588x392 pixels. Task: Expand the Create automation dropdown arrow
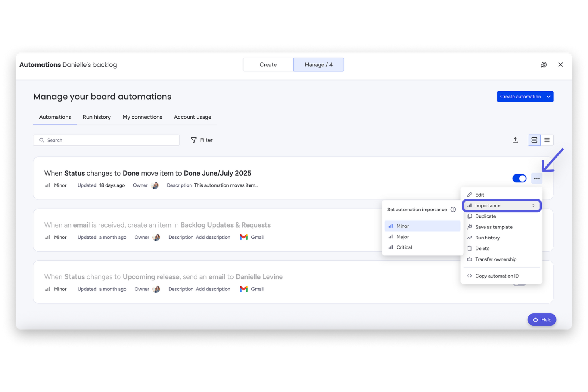tap(548, 97)
